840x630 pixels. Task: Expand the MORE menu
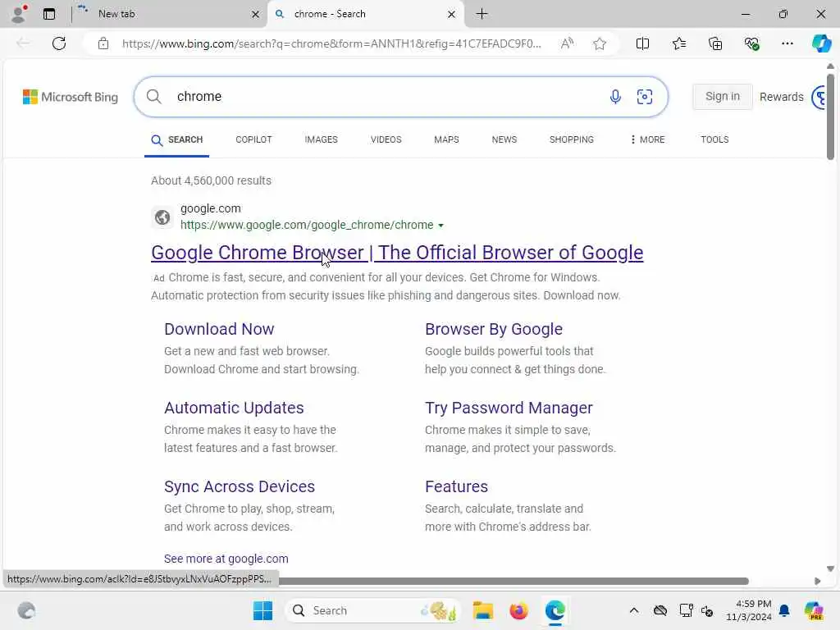pos(647,139)
